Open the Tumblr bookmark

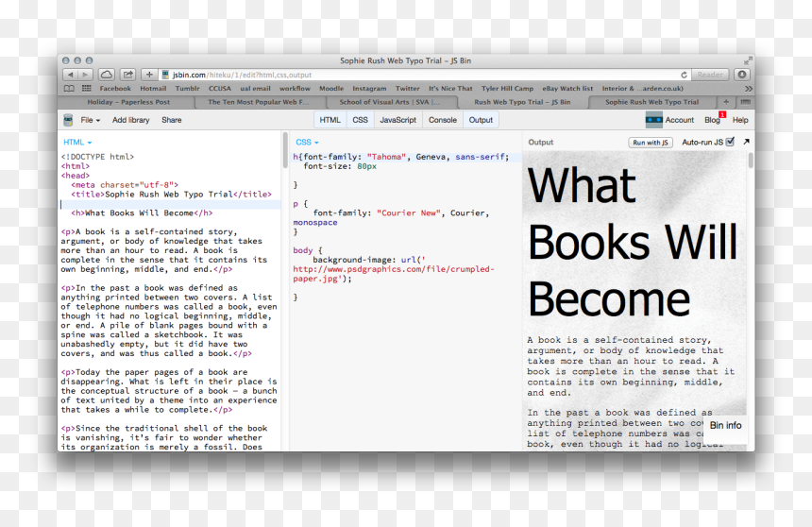(187, 89)
